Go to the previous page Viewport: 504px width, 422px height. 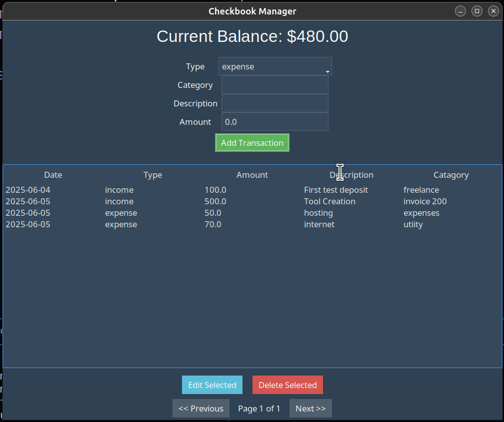[x=201, y=408]
